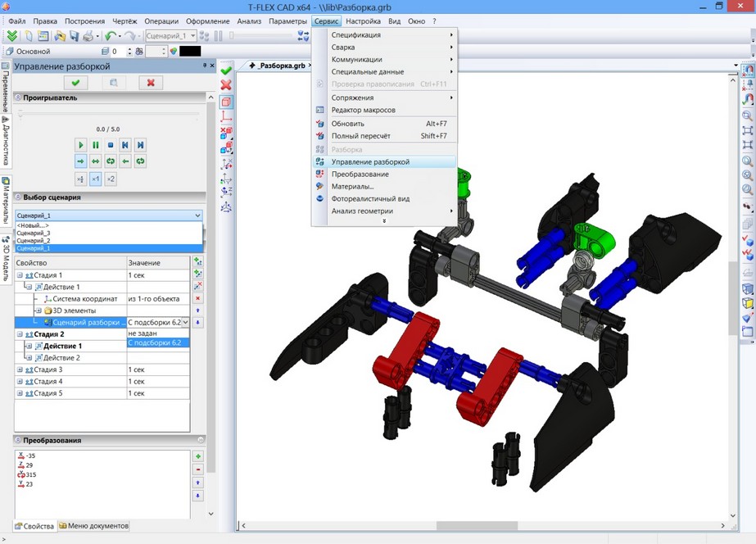Open the Переменные side tab
The image size is (756, 544).
5,88
